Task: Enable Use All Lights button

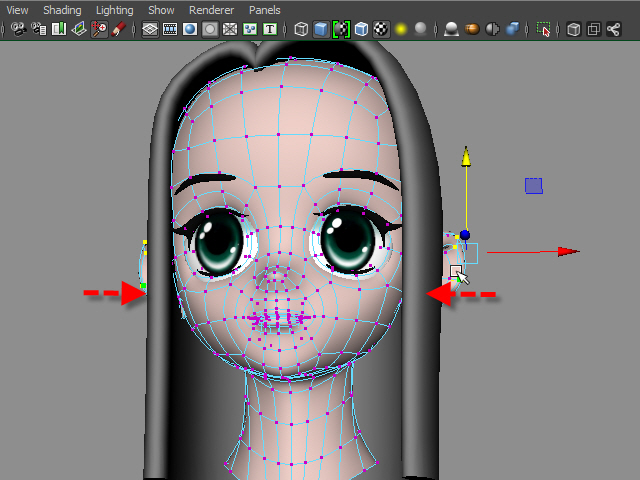Action: 401,30
